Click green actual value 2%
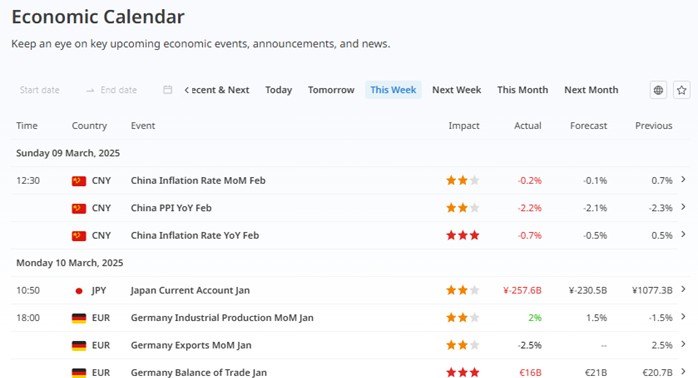 [535, 318]
